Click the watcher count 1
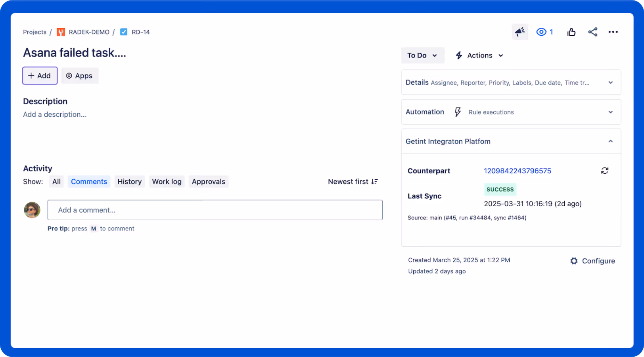644x357 pixels. [551, 32]
